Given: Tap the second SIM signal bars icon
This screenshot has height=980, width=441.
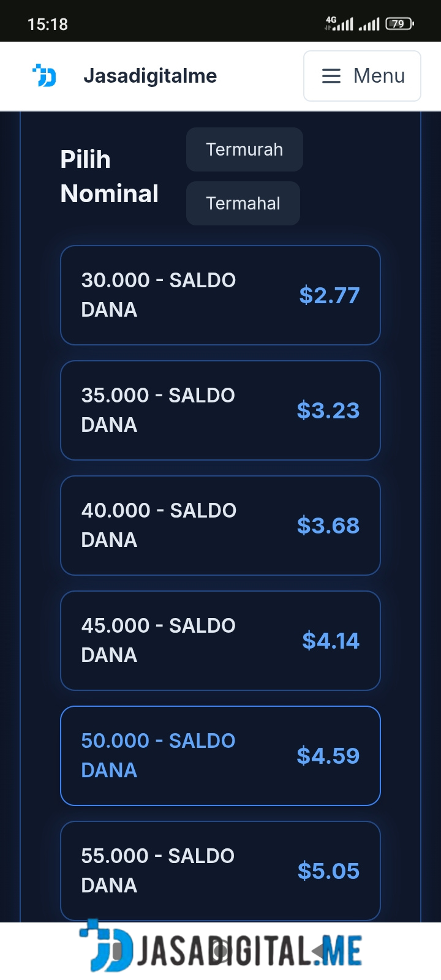Looking at the screenshot, I should (x=369, y=24).
